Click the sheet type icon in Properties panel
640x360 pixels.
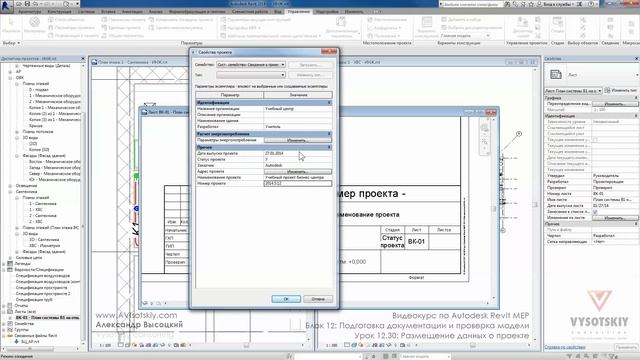[556, 75]
